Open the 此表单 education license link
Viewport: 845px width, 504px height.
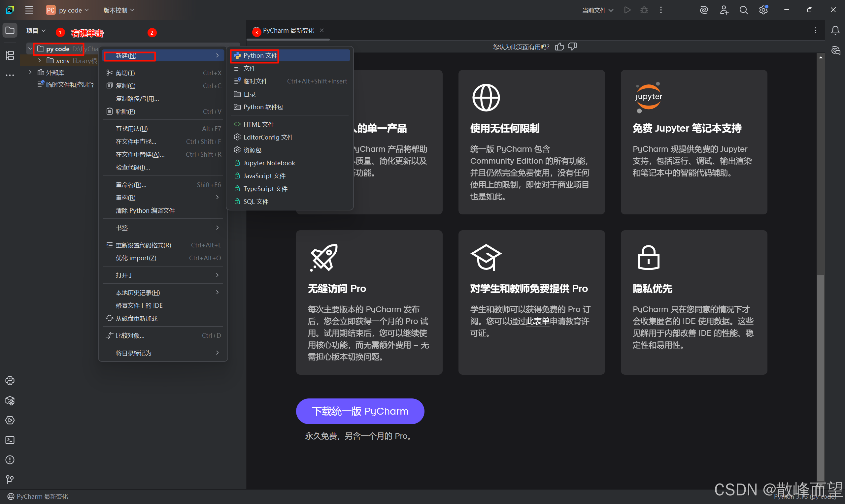tap(538, 321)
